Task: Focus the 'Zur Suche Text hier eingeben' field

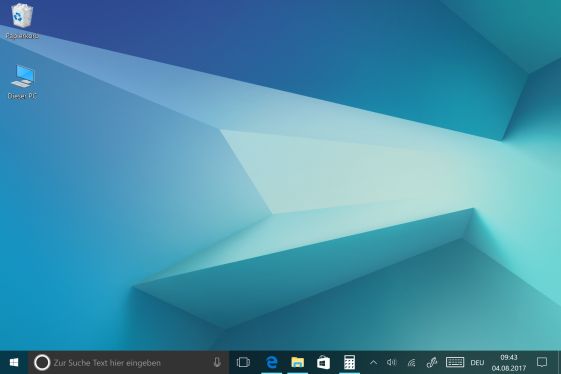Action: pos(129,363)
